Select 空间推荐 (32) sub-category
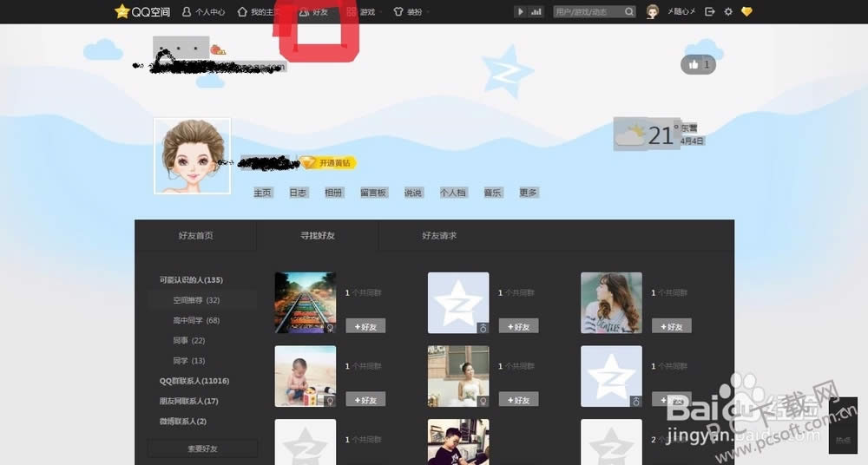 tap(196, 300)
